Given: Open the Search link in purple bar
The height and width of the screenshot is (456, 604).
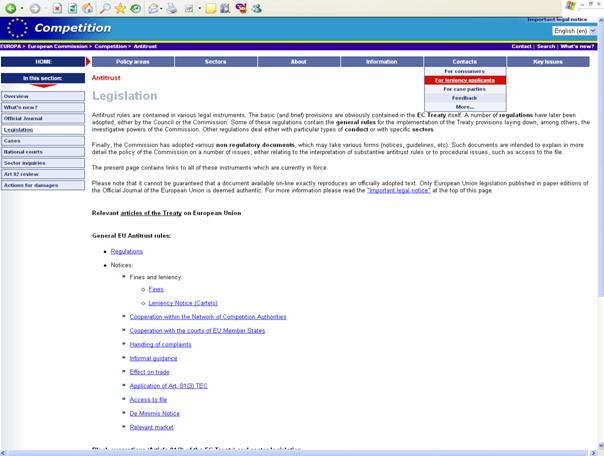Looking at the screenshot, I should coord(546,46).
